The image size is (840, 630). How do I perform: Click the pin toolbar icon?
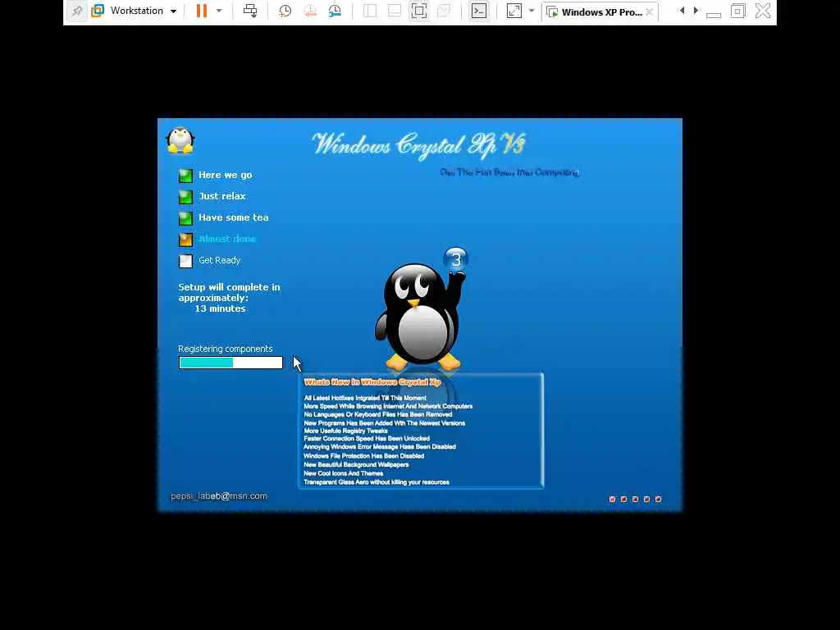[77, 11]
